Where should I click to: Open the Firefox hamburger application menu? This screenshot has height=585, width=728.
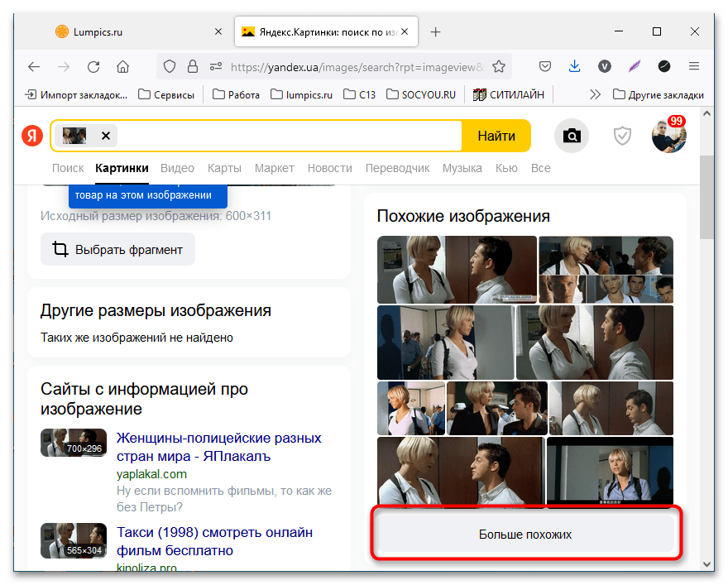pos(694,66)
